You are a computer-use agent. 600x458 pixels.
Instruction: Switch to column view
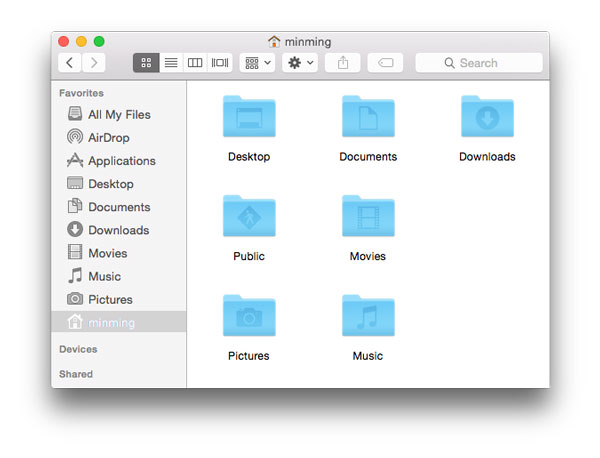pyautogui.click(x=195, y=63)
